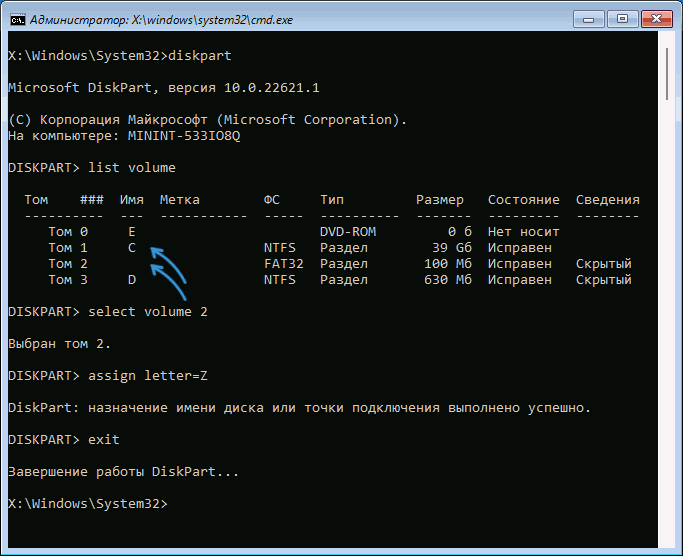Click the 'Состояние' column header
Viewport: 683px width, 556px height.
coord(524,200)
